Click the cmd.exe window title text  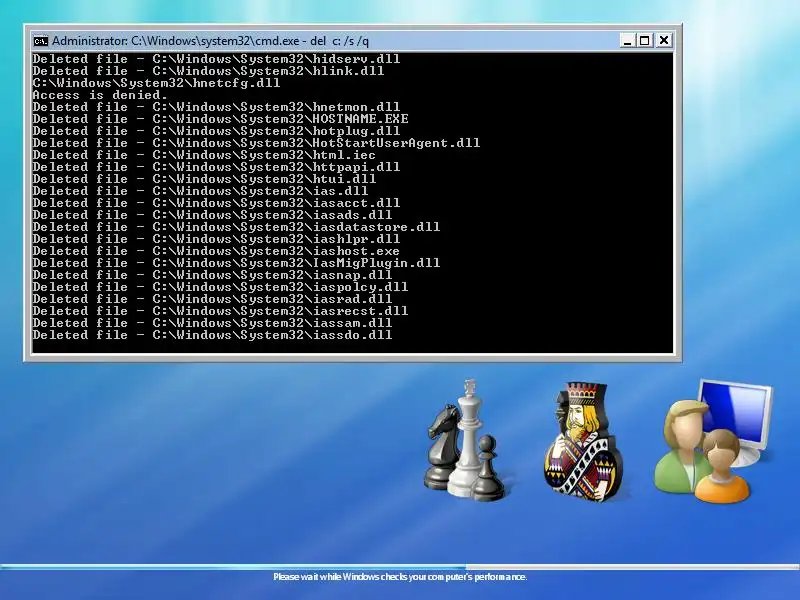click(x=210, y=41)
